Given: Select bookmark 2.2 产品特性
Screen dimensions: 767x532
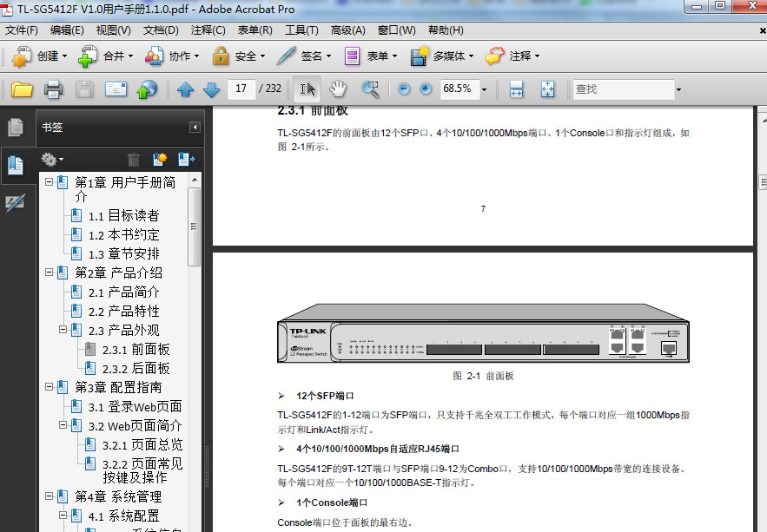Looking at the screenshot, I should pos(123,311).
